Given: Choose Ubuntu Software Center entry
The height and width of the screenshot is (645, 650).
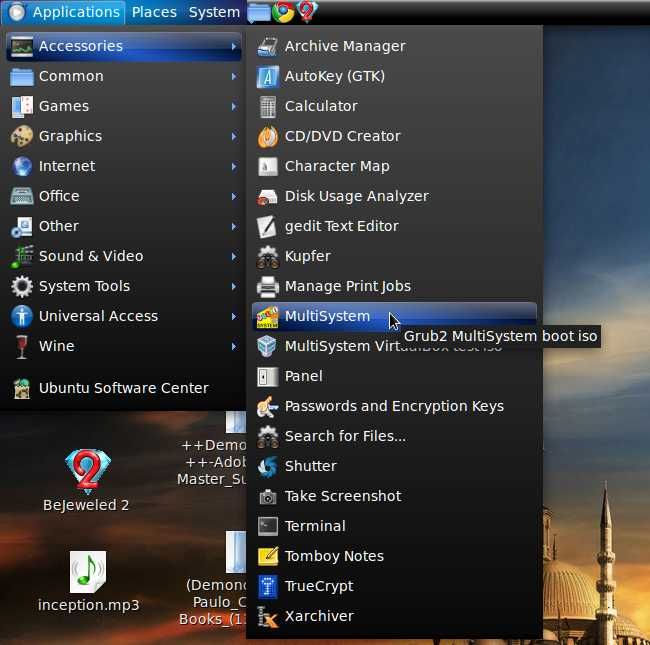Looking at the screenshot, I should click(x=124, y=388).
